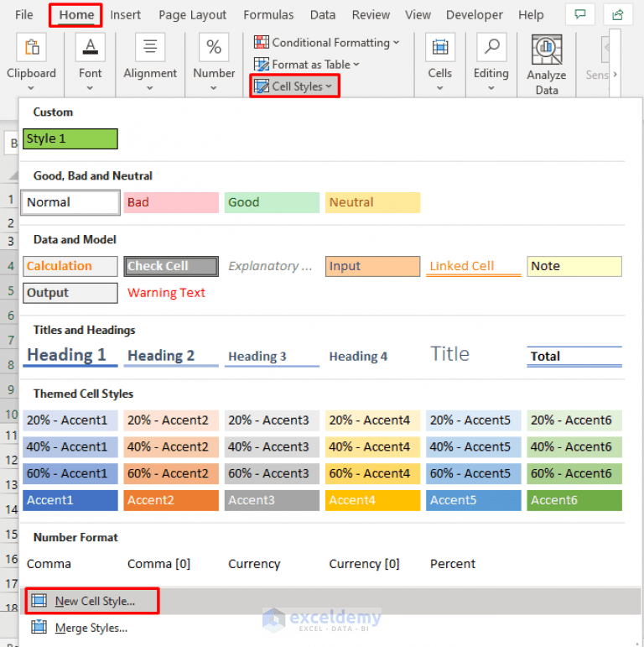Viewport: 644px width, 647px height.
Task: Apply the Neutral cell style
Action: tap(372, 202)
